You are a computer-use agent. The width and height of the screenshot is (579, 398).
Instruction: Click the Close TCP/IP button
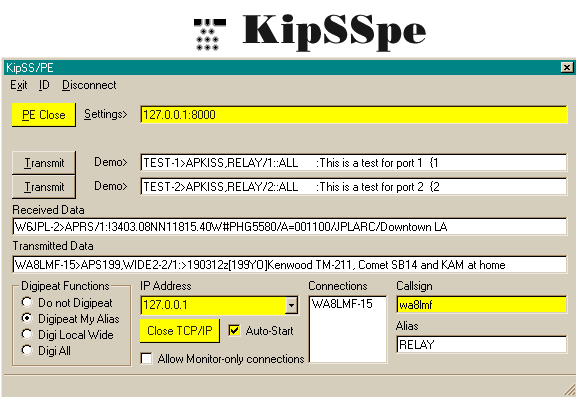coord(180,331)
